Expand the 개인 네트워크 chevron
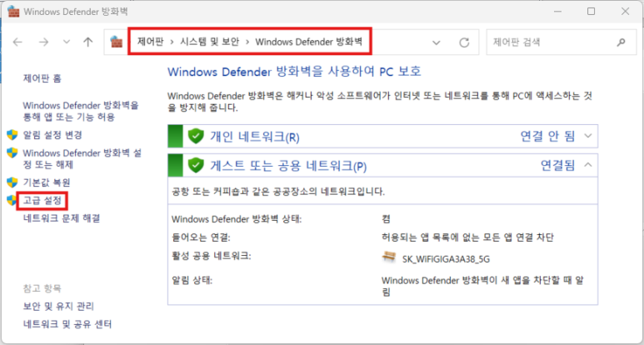This screenshot has height=345, width=644. 587,136
